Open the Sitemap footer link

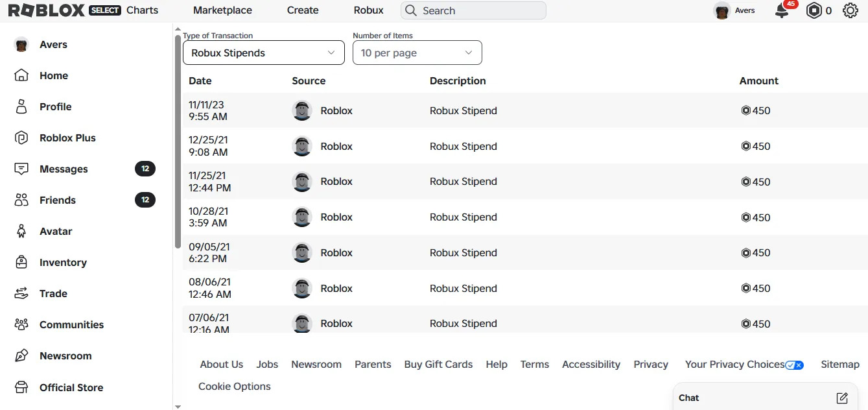840,365
